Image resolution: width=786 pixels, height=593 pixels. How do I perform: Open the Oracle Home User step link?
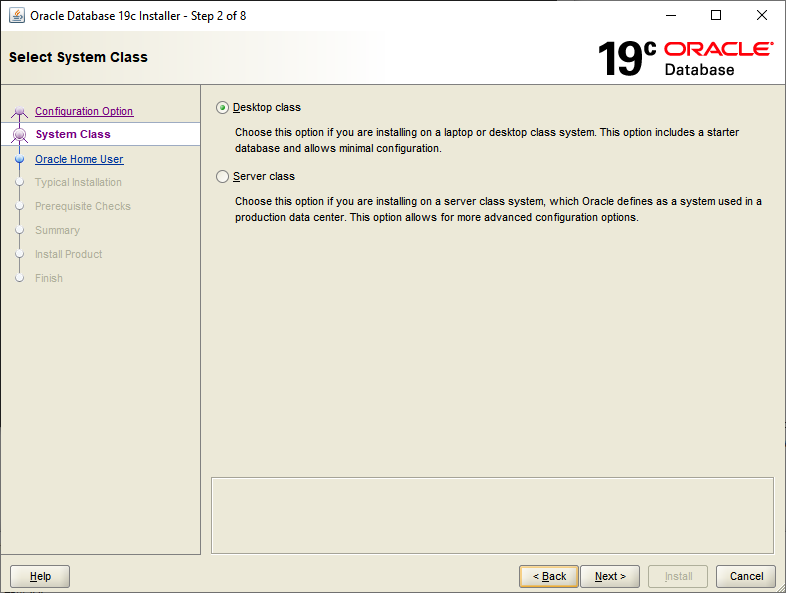click(79, 159)
